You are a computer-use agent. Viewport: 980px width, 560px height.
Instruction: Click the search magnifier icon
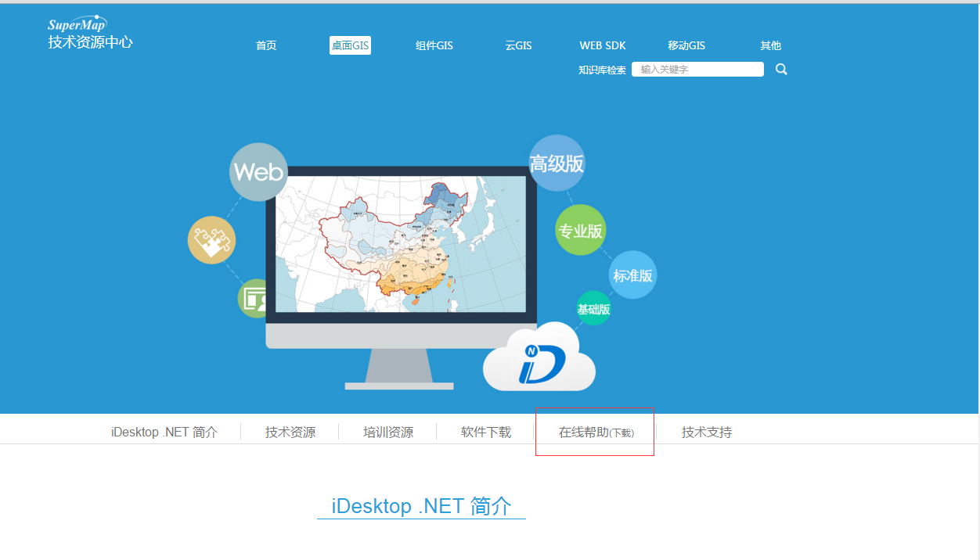[x=781, y=70]
